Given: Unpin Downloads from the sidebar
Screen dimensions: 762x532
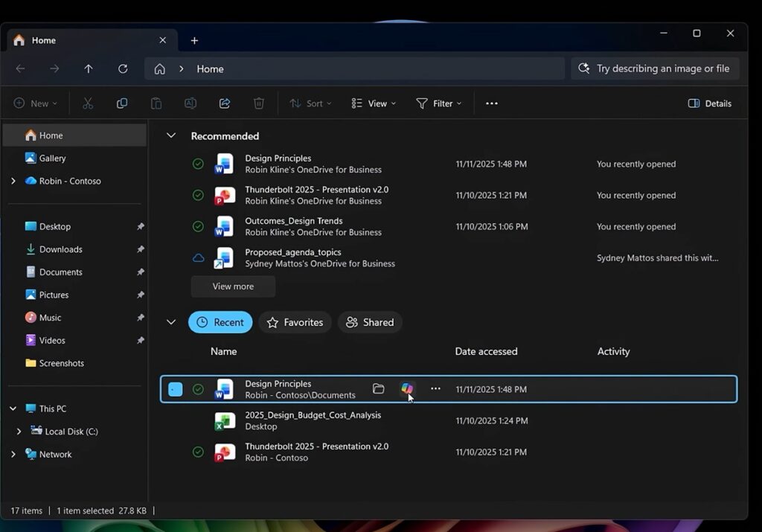Looking at the screenshot, I should [x=140, y=249].
